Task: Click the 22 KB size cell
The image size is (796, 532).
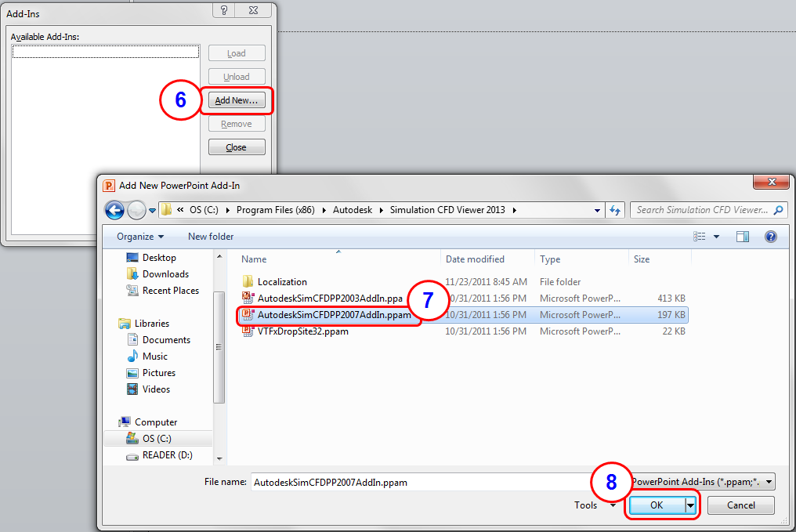Action: [x=674, y=331]
